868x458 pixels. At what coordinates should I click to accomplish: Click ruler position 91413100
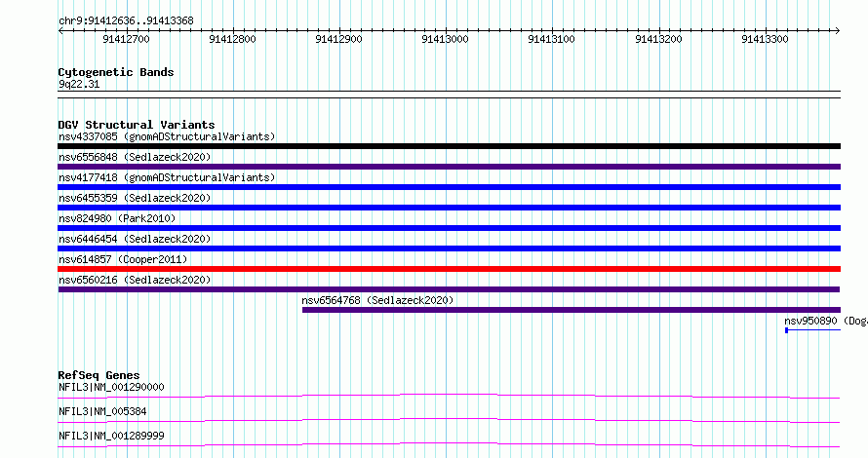click(x=551, y=39)
